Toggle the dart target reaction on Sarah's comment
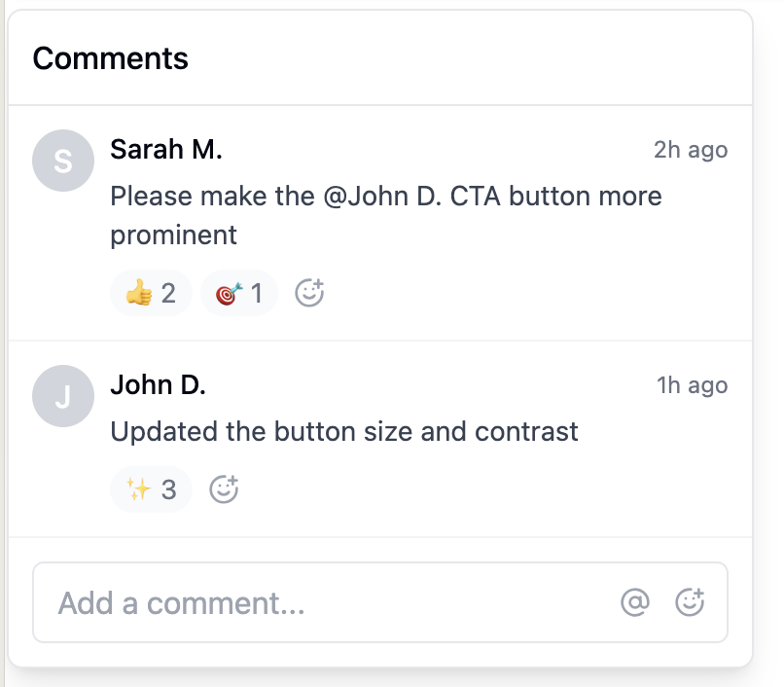The height and width of the screenshot is (687, 784). pyautogui.click(x=239, y=293)
